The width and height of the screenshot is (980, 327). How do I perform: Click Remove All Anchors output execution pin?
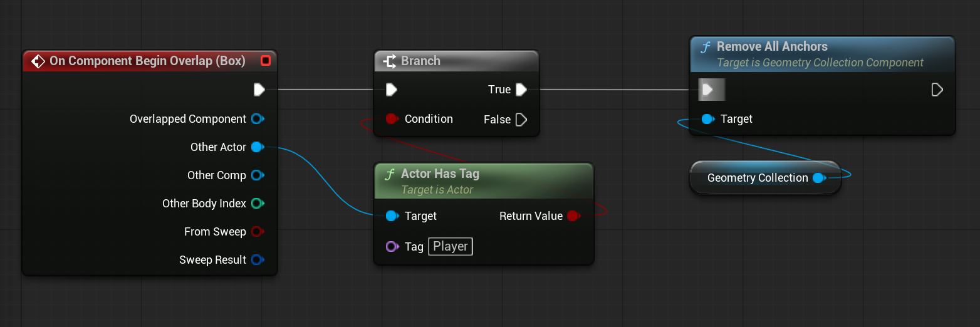click(x=937, y=90)
